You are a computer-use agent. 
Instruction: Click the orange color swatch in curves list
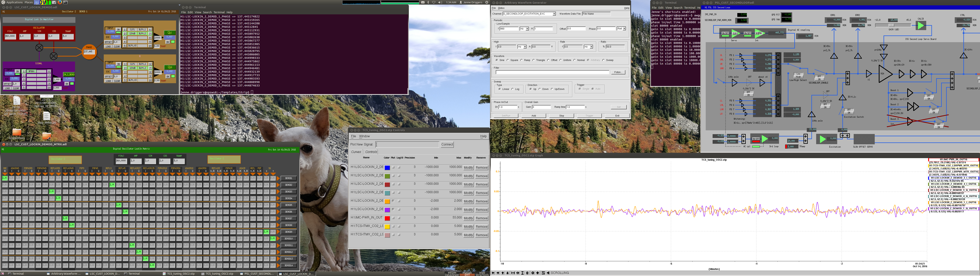pos(387,201)
